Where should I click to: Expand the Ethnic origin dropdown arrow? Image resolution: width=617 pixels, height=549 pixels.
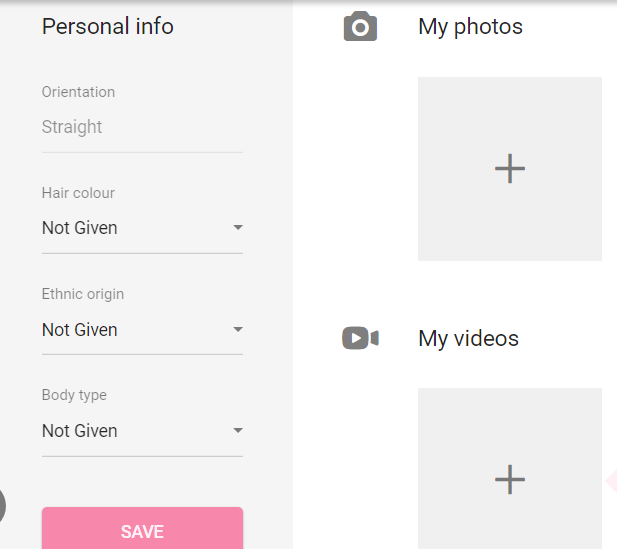[x=238, y=329]
